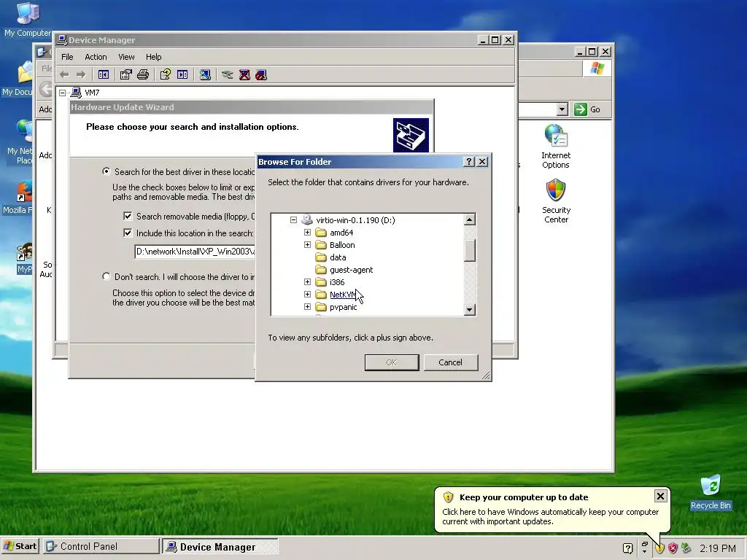Click the OK button in Browse For Folder
The width and height of the screenshot is (747, 560).
(x=392, y=362)
